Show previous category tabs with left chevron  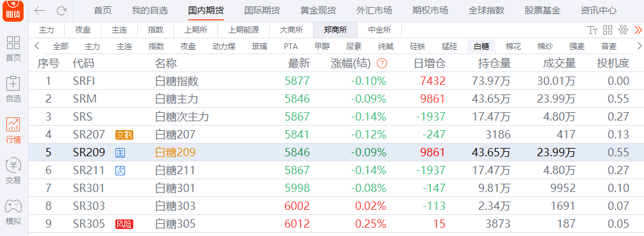36,46
